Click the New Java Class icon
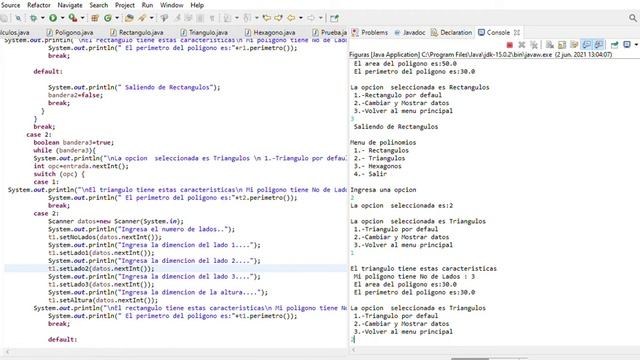 [x=108, y=18]
